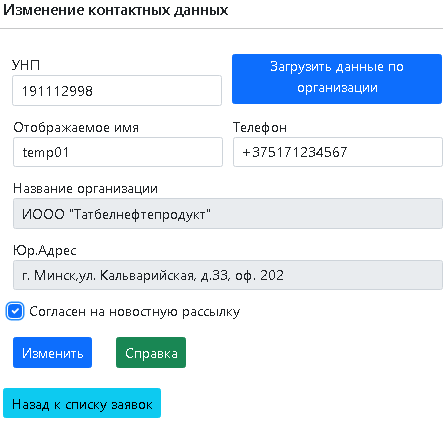
Task: Click the 'Загрузить данные по организации' button
Action: click(x=337, y=79)
